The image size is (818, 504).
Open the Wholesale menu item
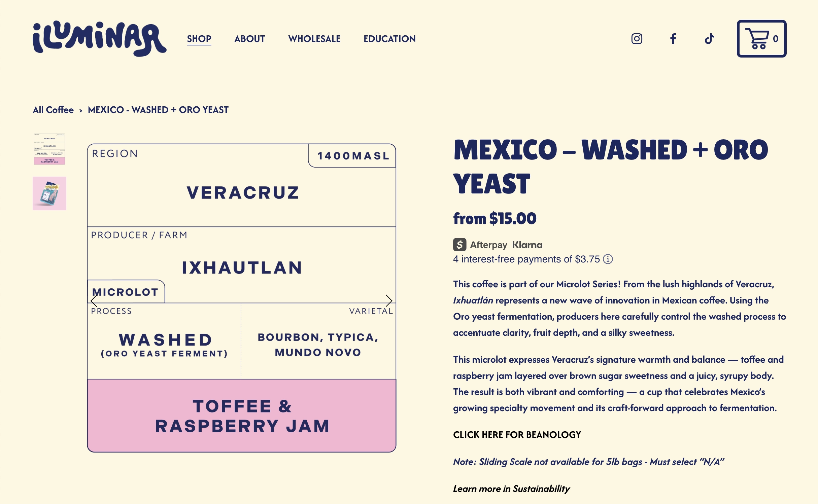[x=314, y=39]
